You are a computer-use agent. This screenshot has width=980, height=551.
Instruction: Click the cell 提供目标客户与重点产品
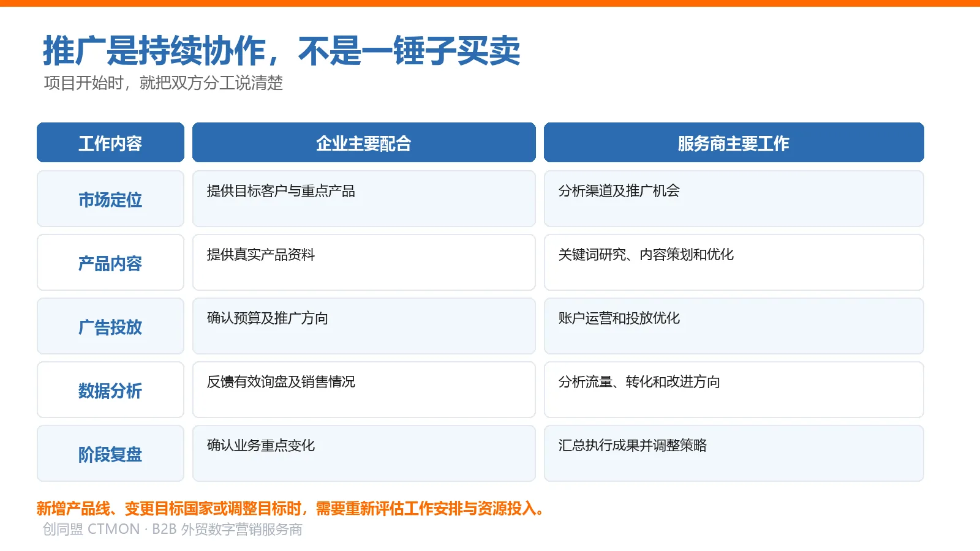click(364, 199)
